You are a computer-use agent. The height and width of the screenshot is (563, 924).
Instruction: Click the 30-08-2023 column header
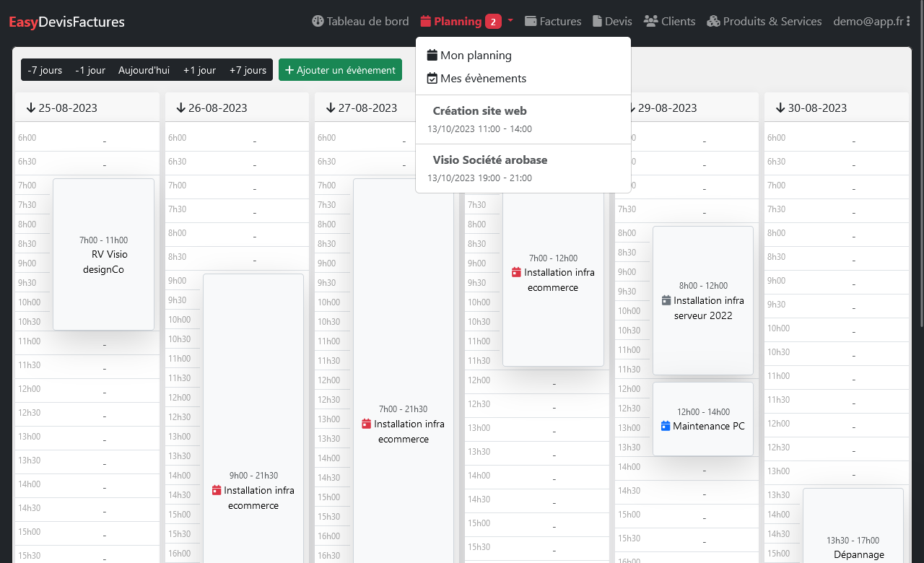click(837, 108)
